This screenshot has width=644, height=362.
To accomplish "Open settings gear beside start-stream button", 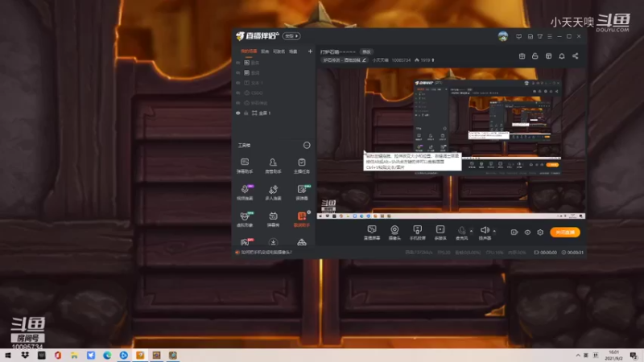I will (x=540, y=232).
